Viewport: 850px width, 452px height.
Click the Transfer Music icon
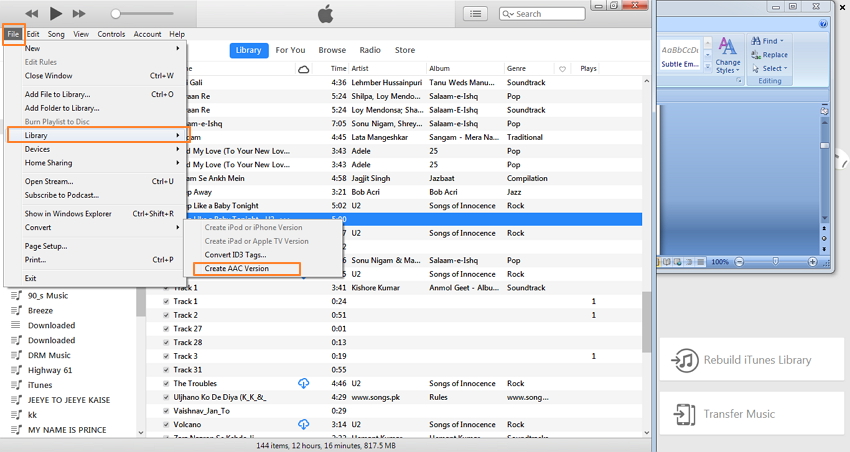685,414
